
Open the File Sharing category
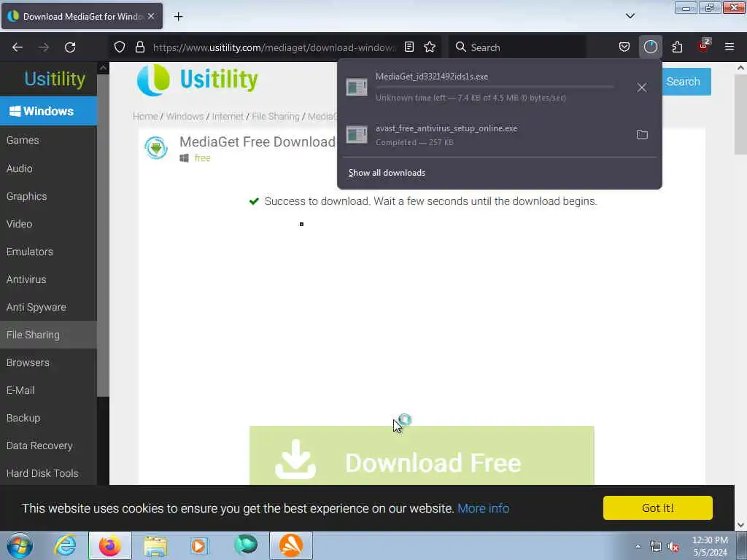coord(48,335)
